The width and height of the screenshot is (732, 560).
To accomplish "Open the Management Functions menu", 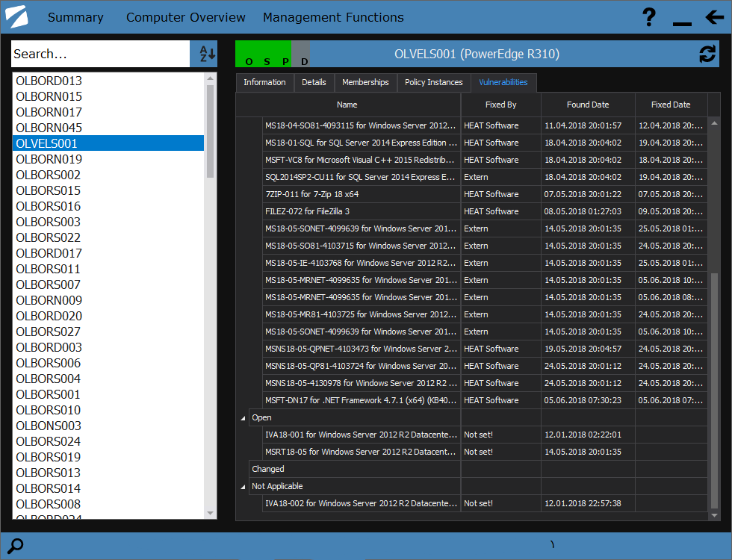I will tap(333, 17).
